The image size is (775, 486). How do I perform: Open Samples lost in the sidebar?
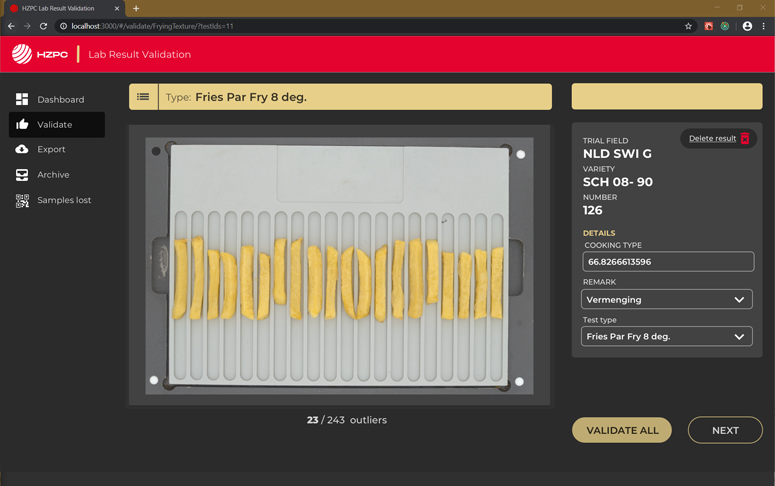coord(57,200)
